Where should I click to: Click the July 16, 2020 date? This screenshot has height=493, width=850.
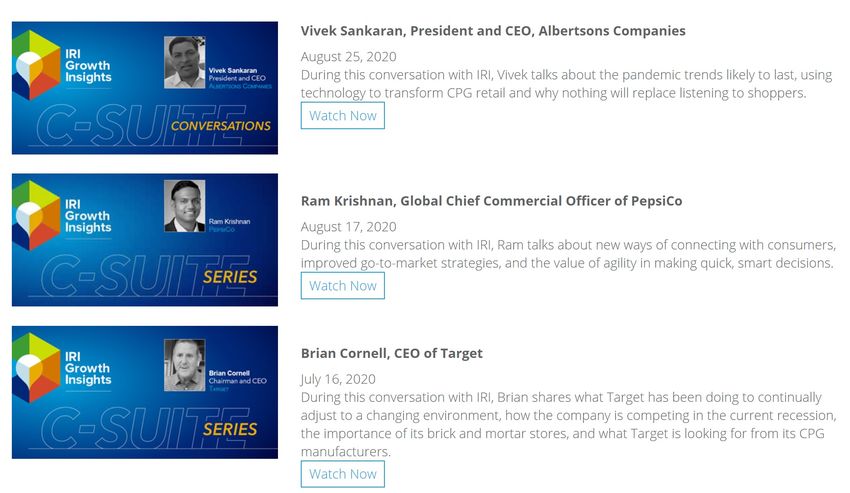coord(338,379)
